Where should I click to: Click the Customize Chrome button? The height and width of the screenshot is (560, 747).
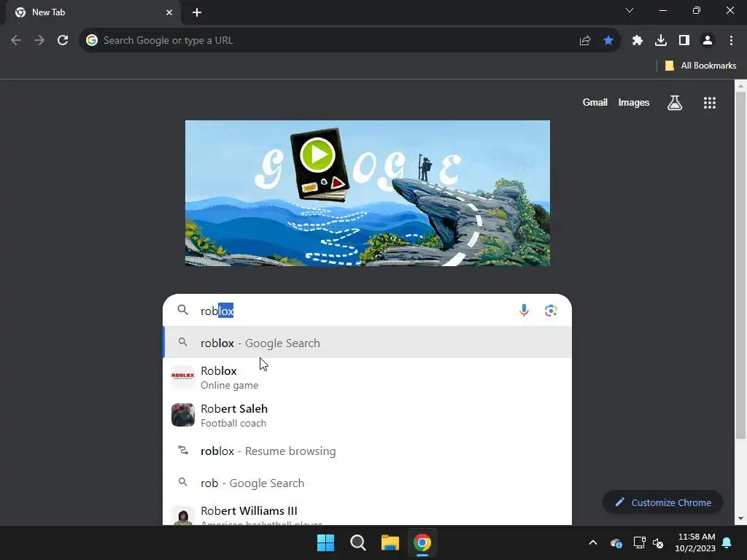(662, 502)
